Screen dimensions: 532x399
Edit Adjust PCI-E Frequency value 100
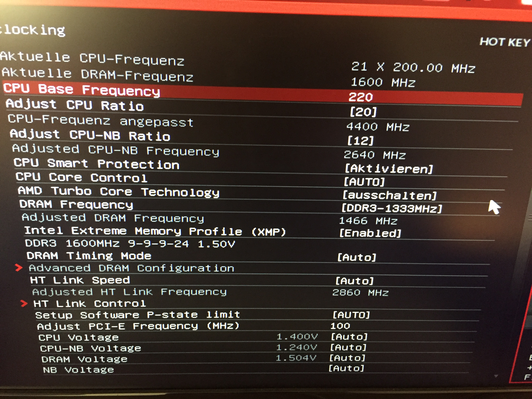point(340,326)
